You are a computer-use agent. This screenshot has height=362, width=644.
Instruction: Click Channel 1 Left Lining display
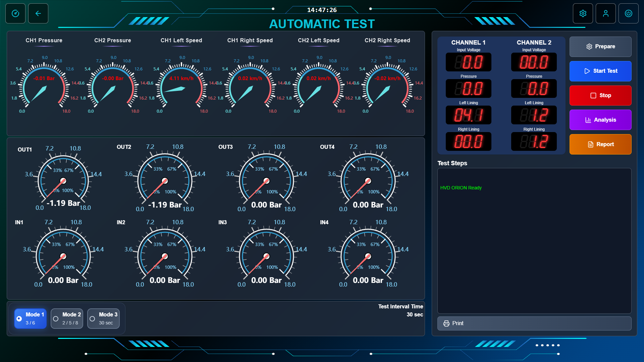468,115
